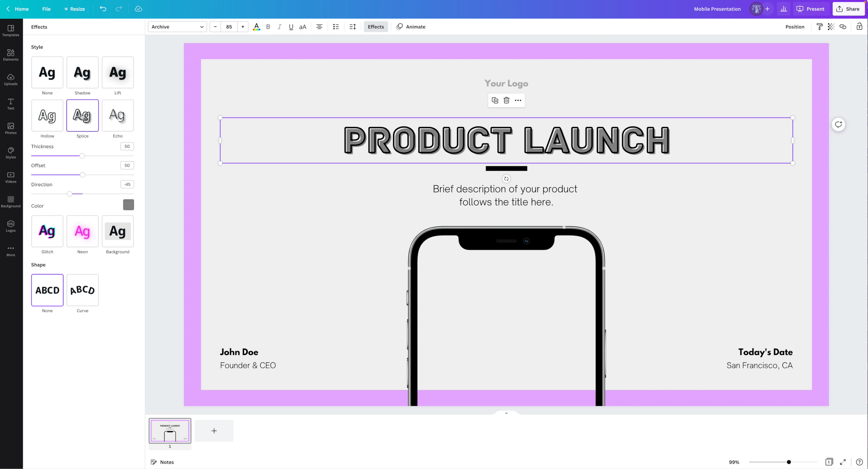Select the Shadow text style
Screen dimensions: 868x469
[82, 72]
